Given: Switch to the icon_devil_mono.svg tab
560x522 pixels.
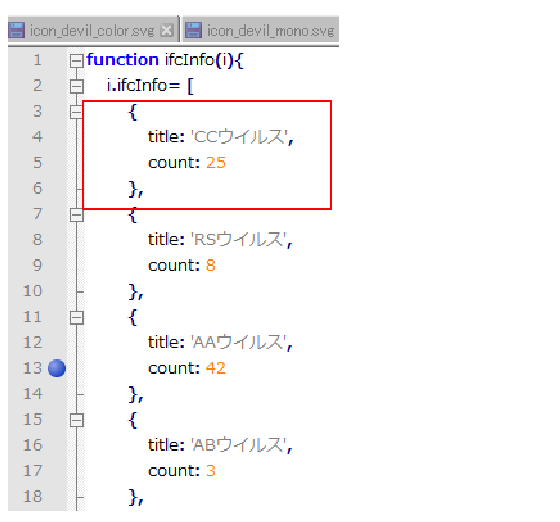Looking at the screenshot, I should [x=261, y=30].
